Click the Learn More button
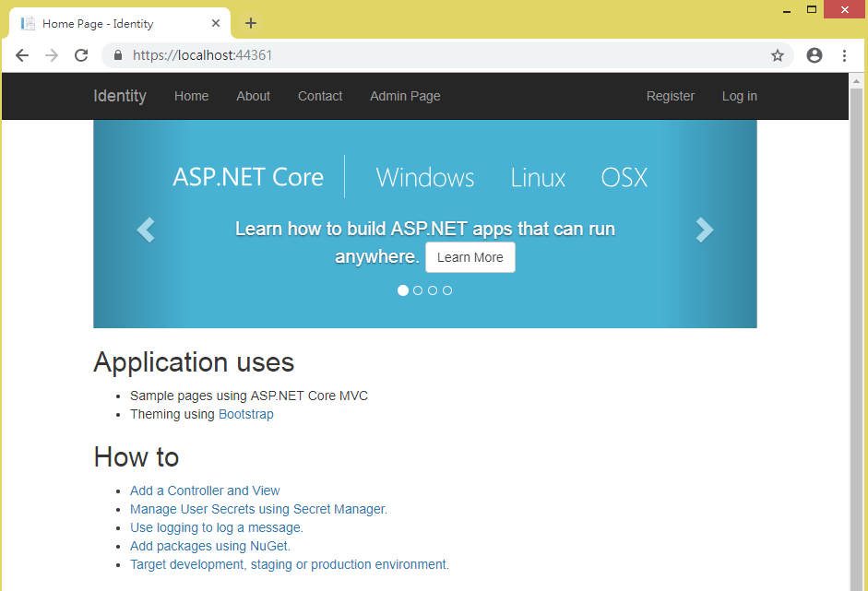The width and height of the screenshot is (868, 591). click(x=470, y=257)
